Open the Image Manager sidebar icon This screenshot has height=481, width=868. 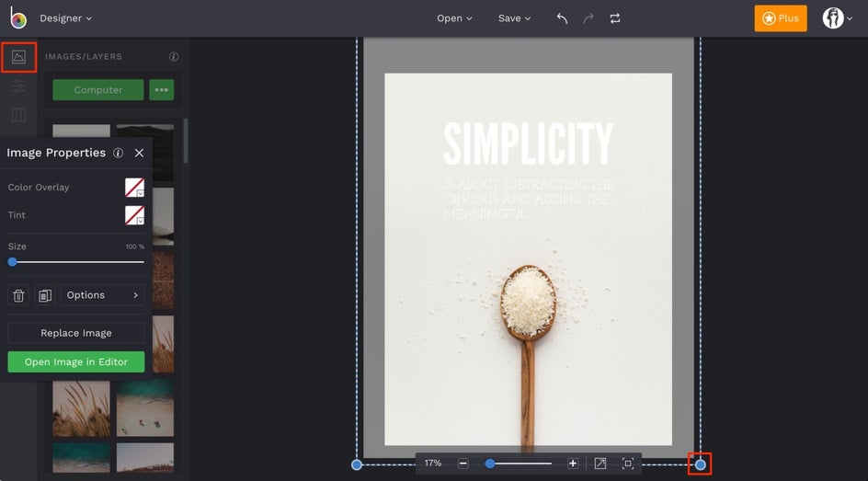(x=18, y=57)
